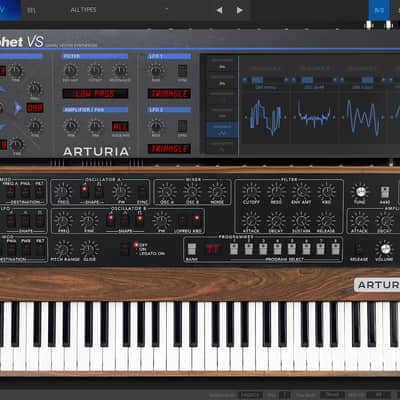The width and height of the screenshot is (400, 400).
Task: Click the Filter RELEASE knob
Action: point(326,221)
